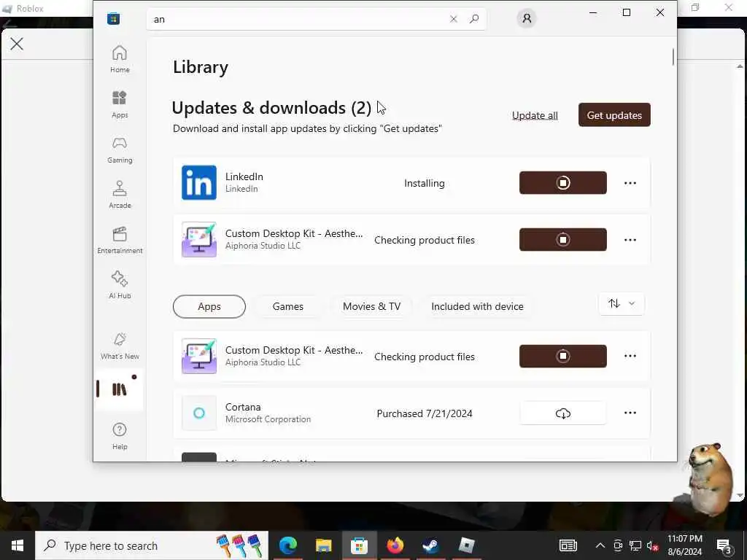This screenshot has width=747, height=560.
Task: Open news and interests taskbar icon
Action: (x=568, y=545)
